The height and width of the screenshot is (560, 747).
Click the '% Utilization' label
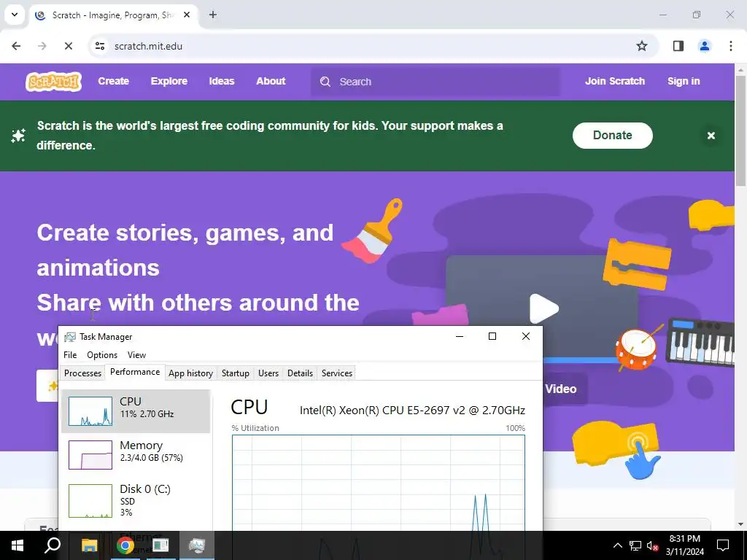click(255, 428)
